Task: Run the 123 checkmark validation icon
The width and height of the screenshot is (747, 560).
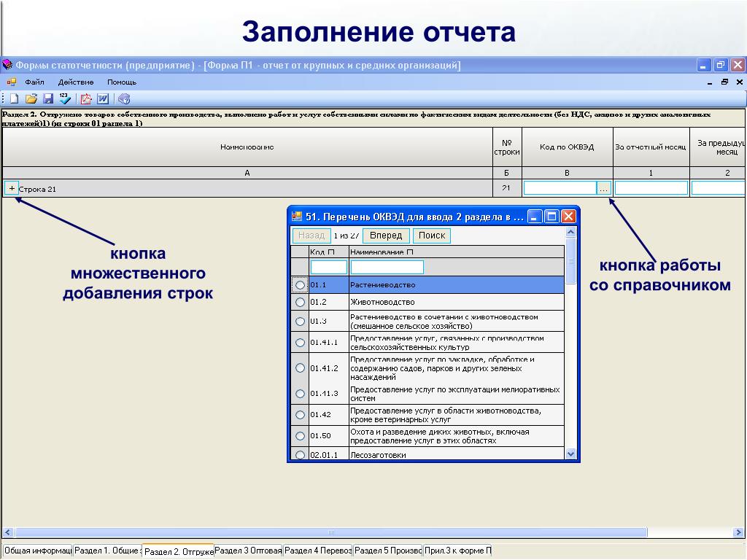Action: click(x=65, y=98)
